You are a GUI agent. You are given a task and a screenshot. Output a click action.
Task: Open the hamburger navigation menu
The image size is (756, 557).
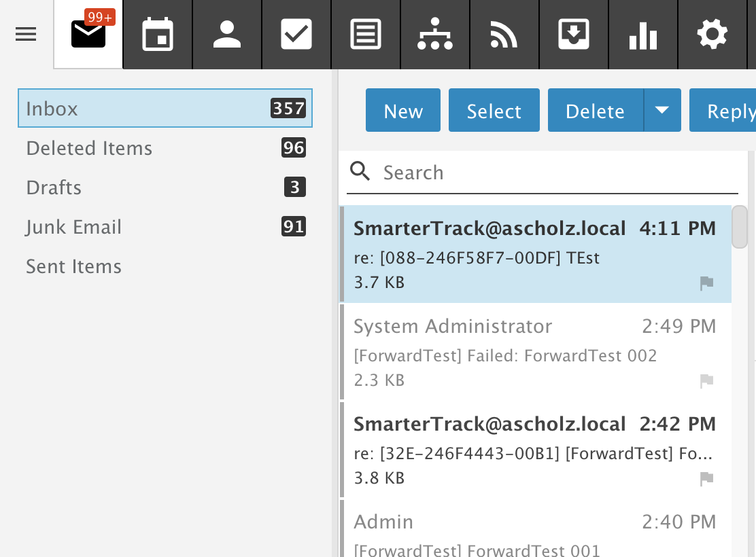(26, 35)
